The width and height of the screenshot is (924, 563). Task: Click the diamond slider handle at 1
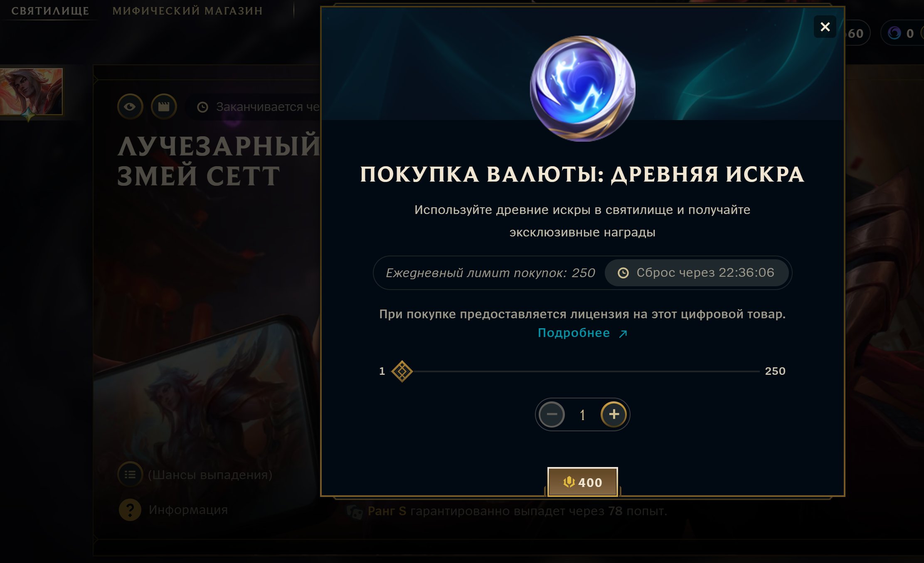(402, 371)
